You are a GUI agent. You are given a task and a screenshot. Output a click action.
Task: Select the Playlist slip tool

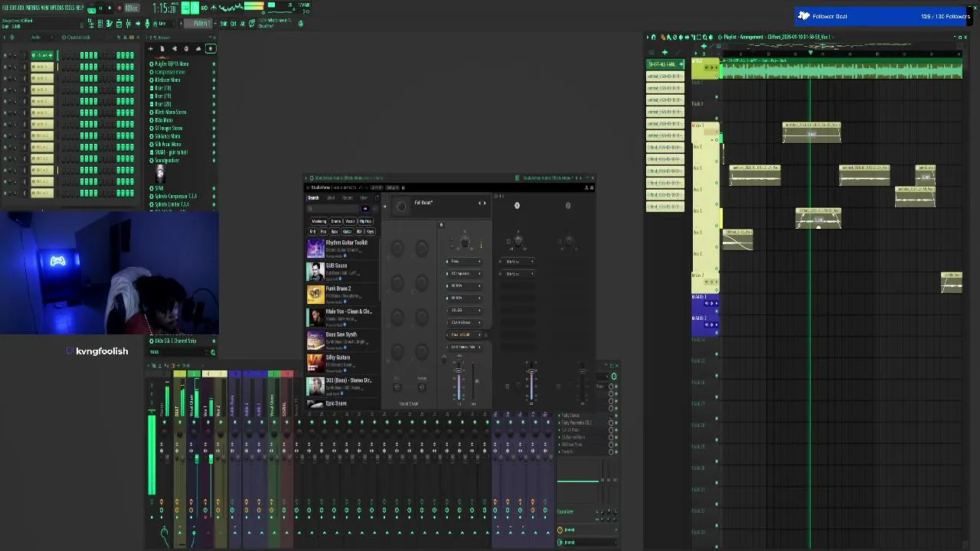(x=687, y=37)
